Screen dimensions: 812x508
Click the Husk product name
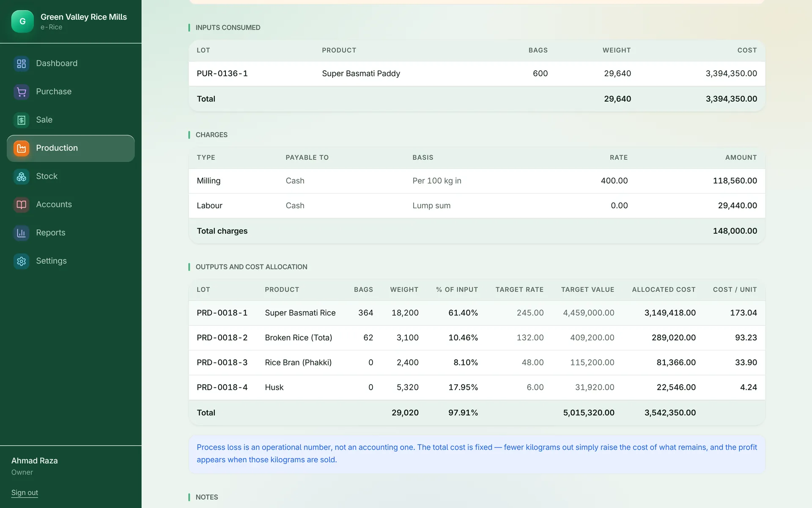pos(274,387)
